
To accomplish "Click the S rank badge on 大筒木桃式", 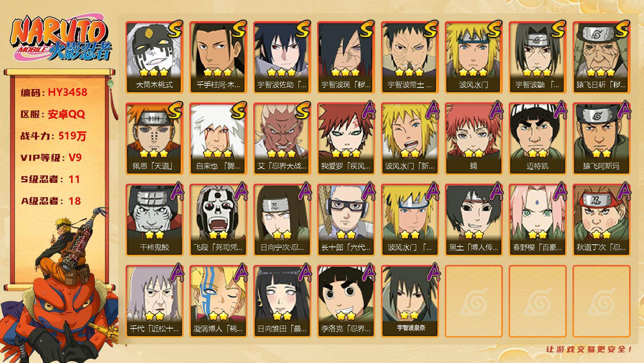I will [175, 30].
